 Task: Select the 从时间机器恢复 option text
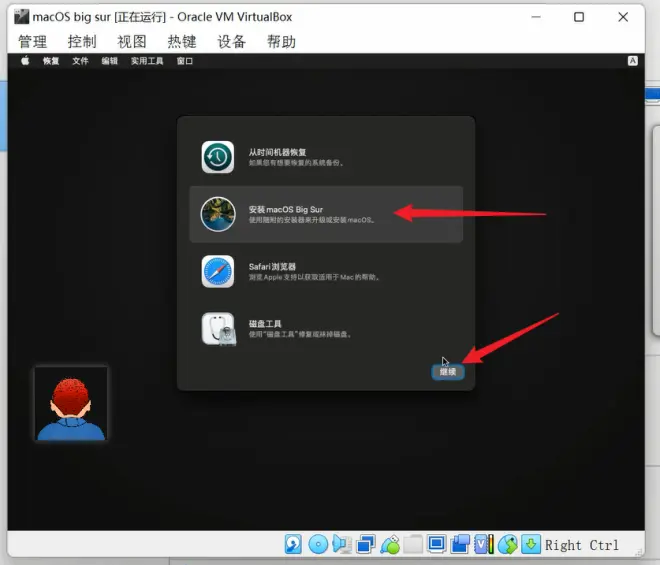pos(277,152)
